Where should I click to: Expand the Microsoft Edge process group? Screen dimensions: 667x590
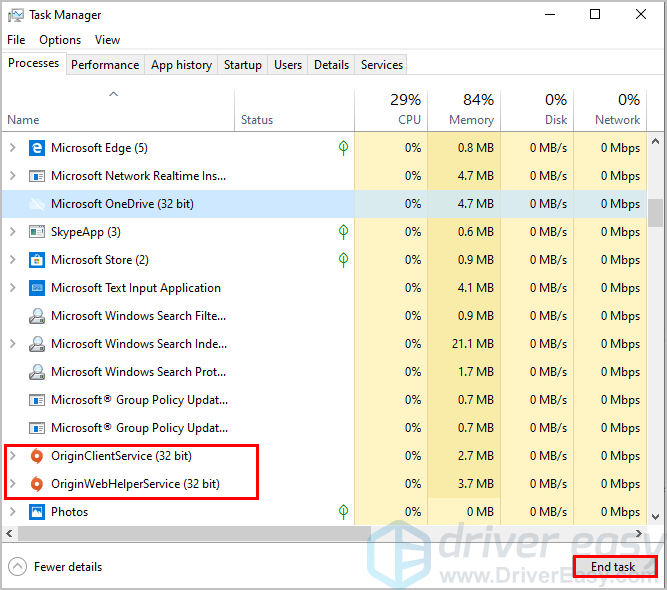click(13, 148)
